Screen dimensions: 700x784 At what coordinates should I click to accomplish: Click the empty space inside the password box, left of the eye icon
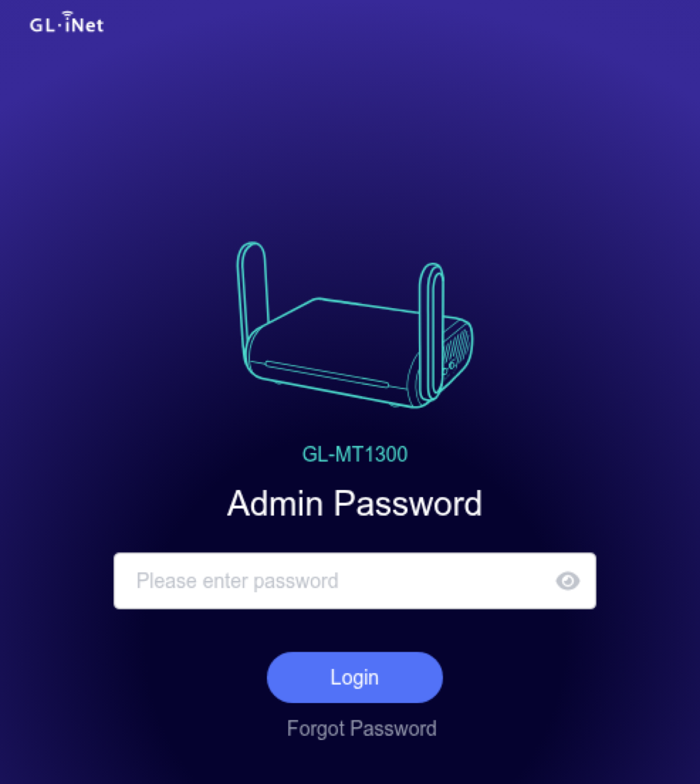click(x=445, y=581)
